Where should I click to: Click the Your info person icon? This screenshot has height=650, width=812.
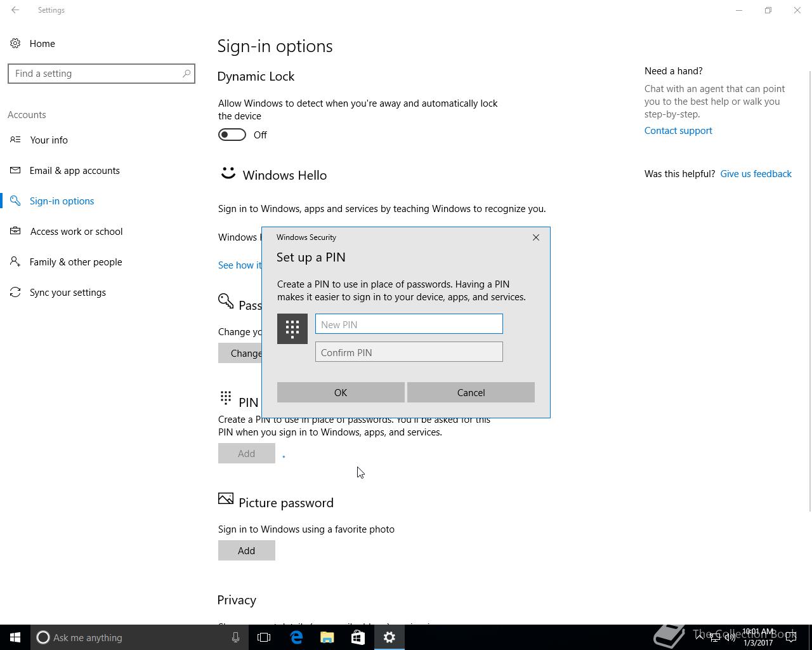[x=15, y=140]
